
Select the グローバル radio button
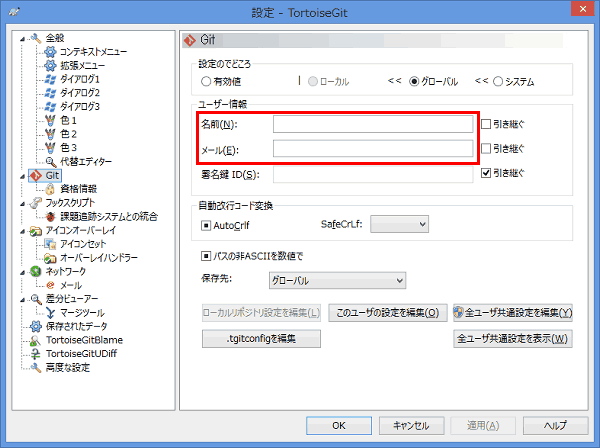click(414, 81)
